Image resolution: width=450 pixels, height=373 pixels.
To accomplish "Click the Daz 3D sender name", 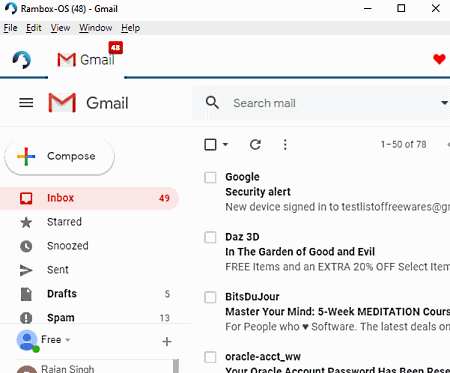I will point(242,237).
